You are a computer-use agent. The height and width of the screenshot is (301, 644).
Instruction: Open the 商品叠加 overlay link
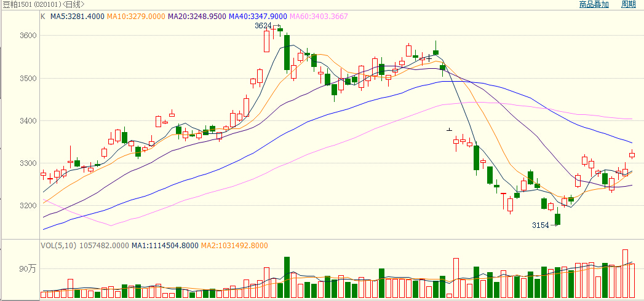click(x=594, y=5)
